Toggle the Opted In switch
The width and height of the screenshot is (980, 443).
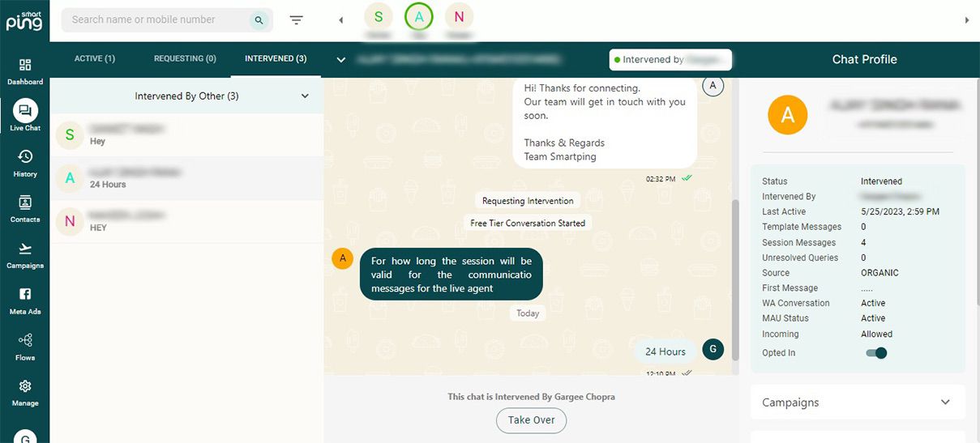(876, 353)
